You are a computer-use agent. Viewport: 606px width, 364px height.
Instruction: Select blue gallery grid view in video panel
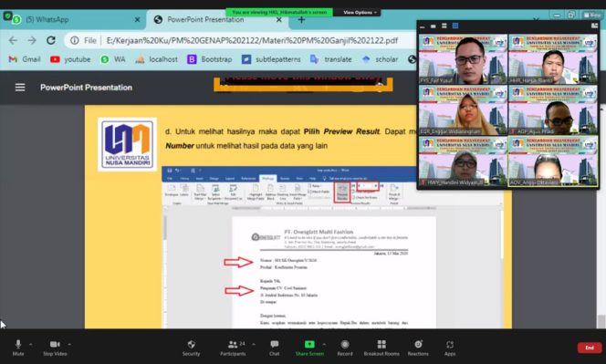coord(455,26)
